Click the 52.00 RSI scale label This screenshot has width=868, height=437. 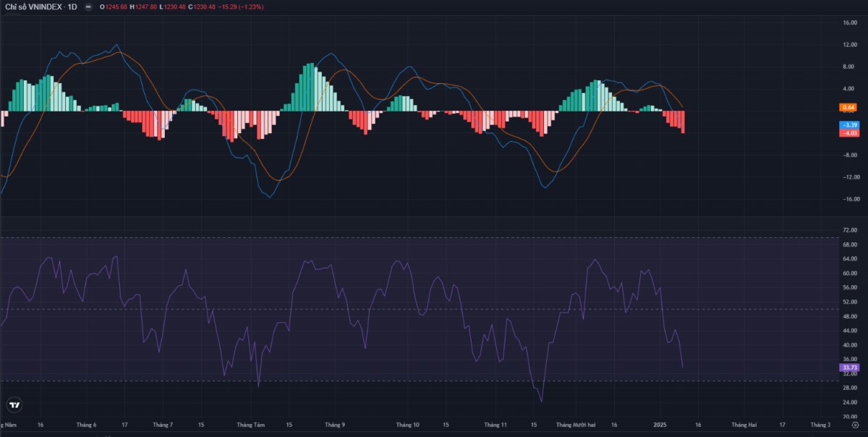coord(849,302)
